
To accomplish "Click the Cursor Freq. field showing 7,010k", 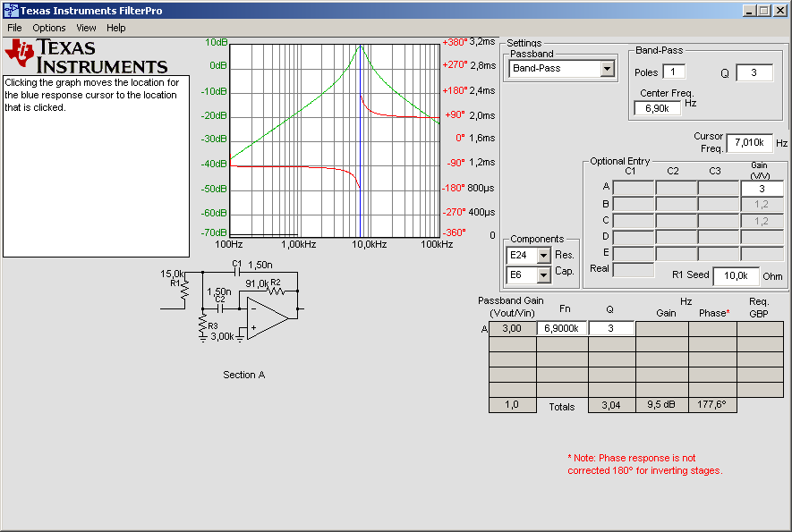I will coord(750,143).
